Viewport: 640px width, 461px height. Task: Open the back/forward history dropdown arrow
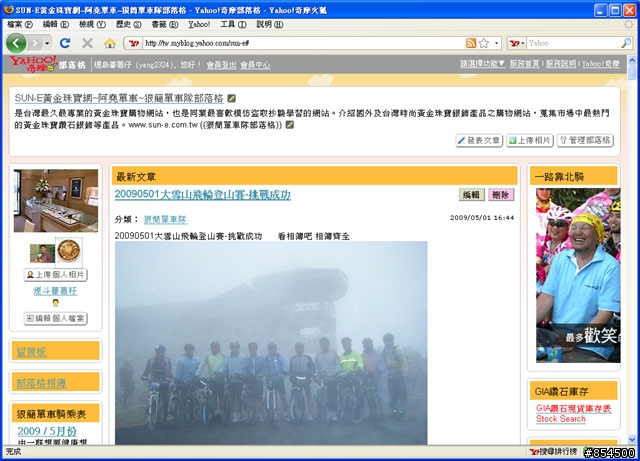point(47,43)
